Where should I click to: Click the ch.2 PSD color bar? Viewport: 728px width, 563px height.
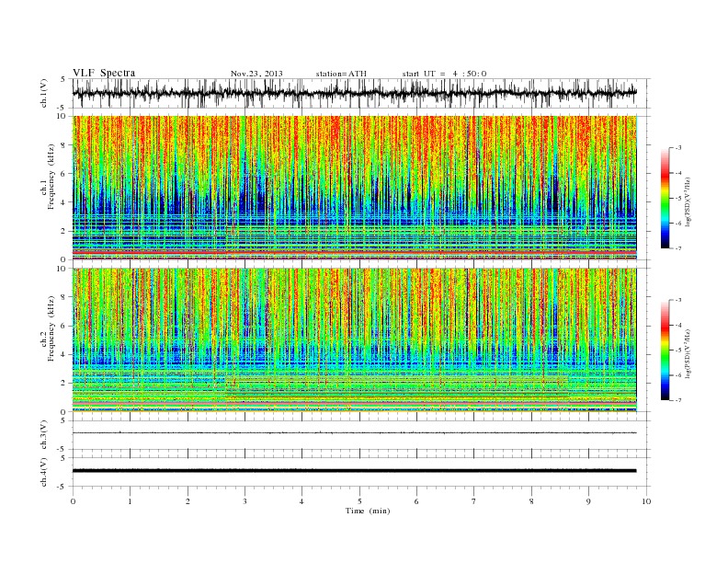[665, 350]
